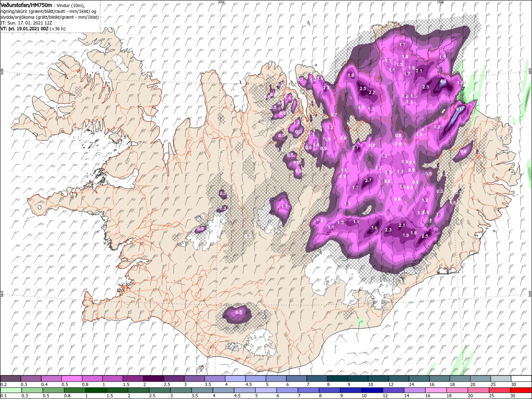Select the purple rain swatch labeled 12
The image size is (532, 399).
394,390
